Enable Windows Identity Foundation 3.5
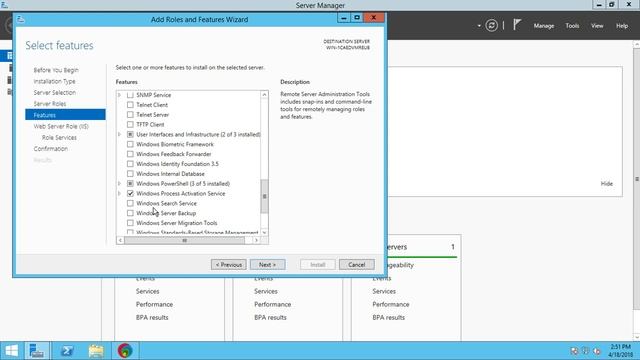 click(x=130, y=164)
